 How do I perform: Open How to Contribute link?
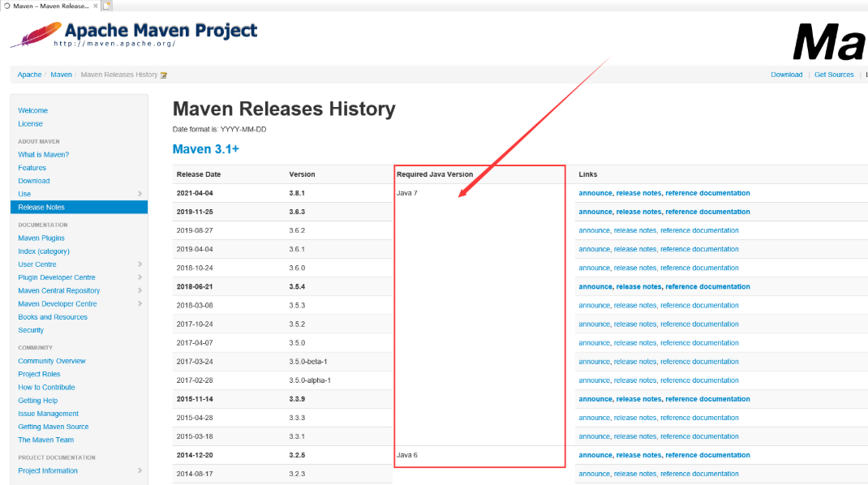[x=46, y=388]
